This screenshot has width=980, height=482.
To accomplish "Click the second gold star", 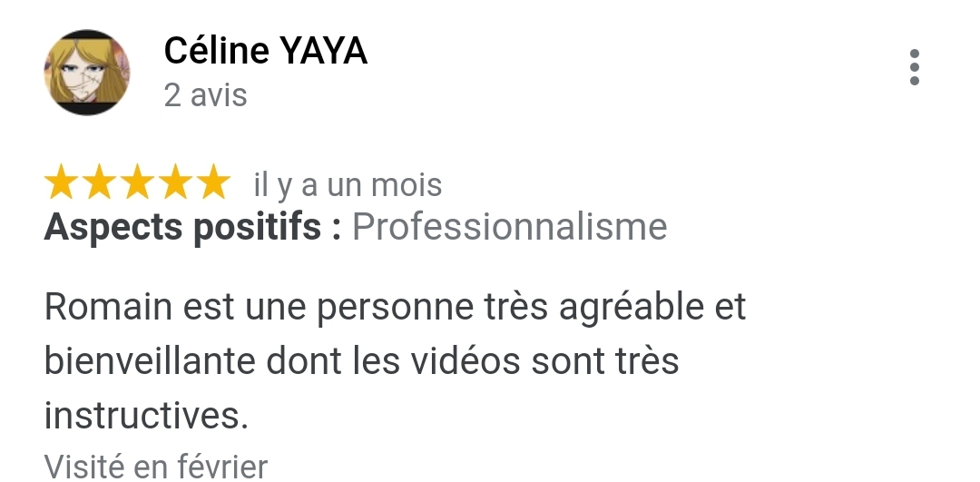I will (x=100, y=182).
